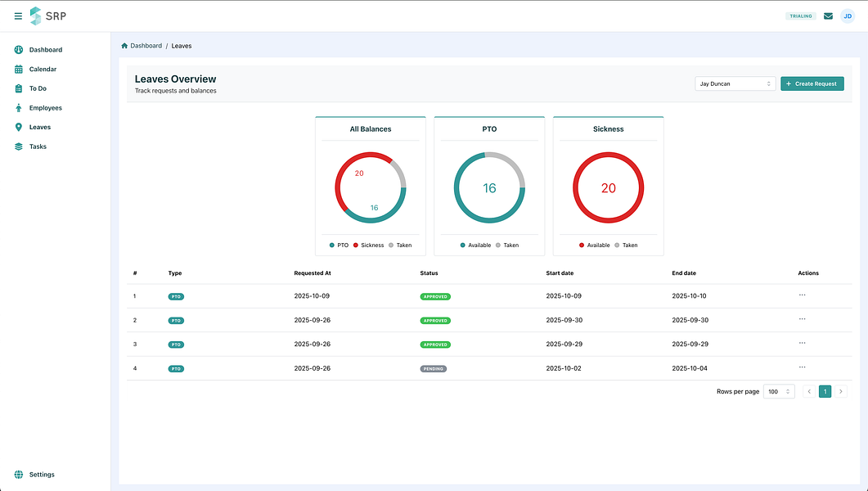This screenshot has width=868, height=491.
Task: Toggle PTO legend in All Balances chart
Action: 338,245
